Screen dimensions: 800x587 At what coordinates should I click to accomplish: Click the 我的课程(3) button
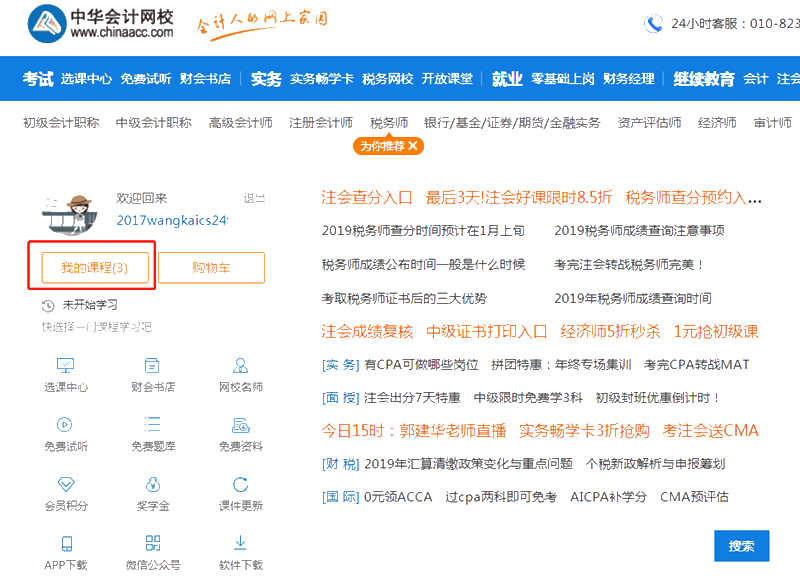click(x=96, y=268)
